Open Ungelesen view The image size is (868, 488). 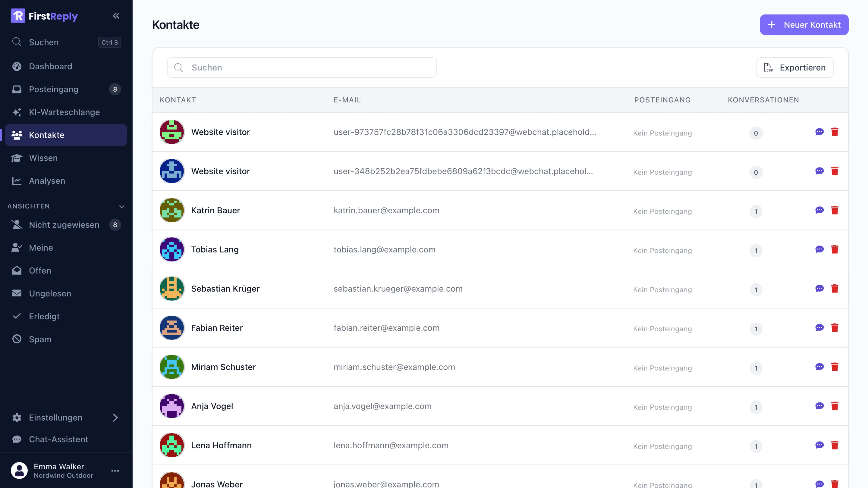(66, 293)
